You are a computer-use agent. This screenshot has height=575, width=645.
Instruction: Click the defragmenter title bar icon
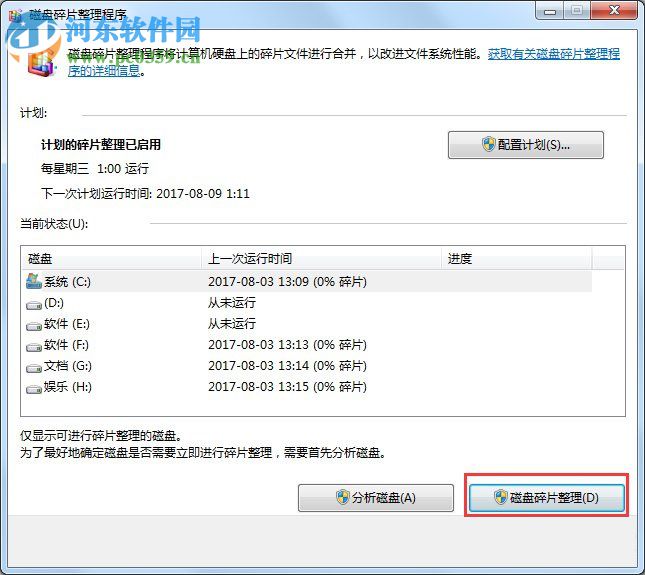coord(16,15)
